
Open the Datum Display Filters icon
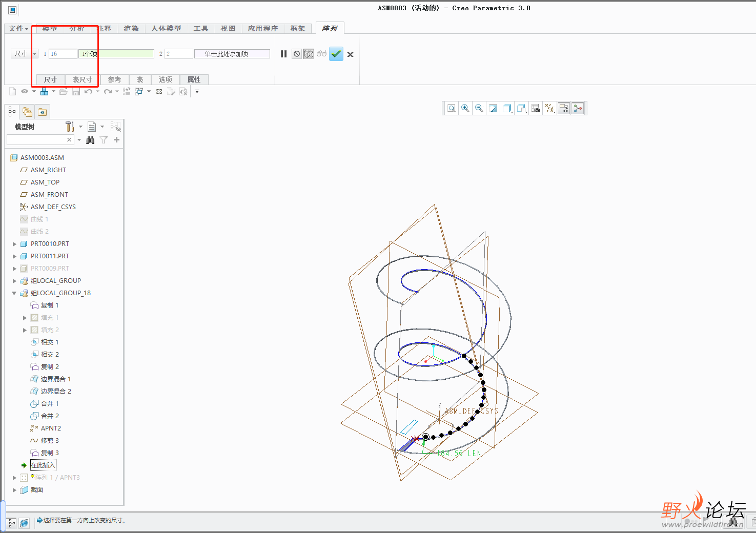[550, 108]
